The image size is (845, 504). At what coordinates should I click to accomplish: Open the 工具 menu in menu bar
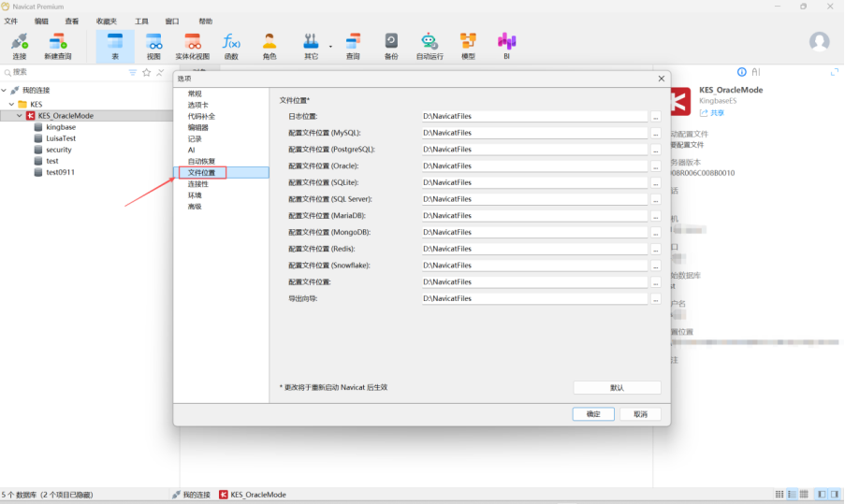click(141, 21)
